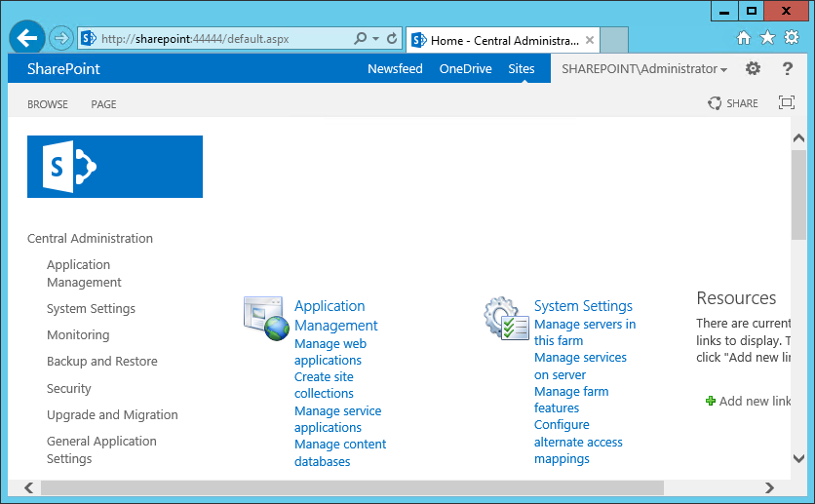Select the Home - Central Administration tab
The width and height of the screenshot is (815, 504).
503,40
